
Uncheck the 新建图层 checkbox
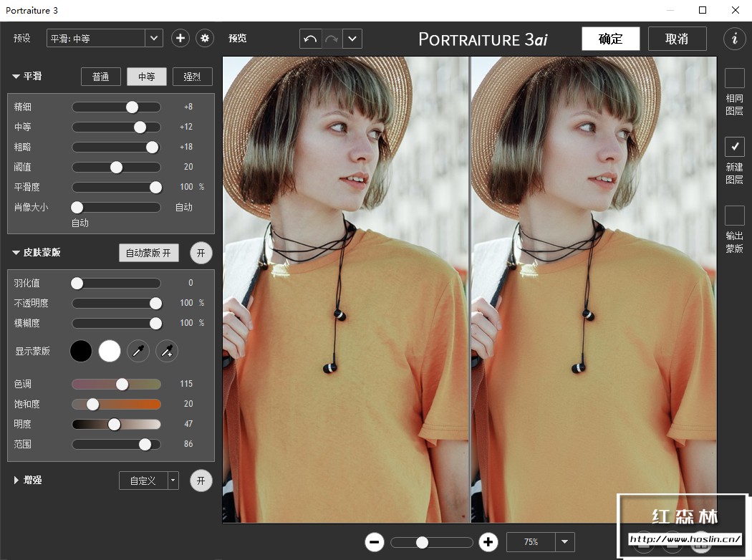click(x=734, y=147)
